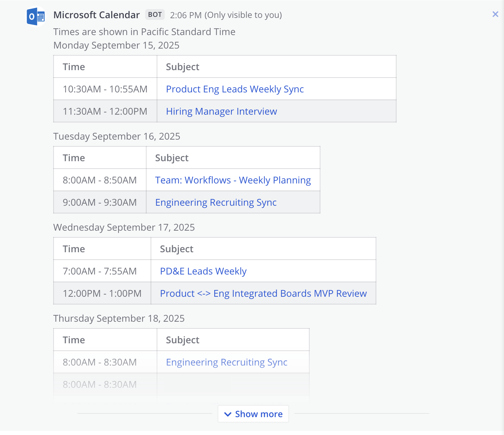This screenshot has width=504, height=435.
Task: Select Team: Workflows - Weekly Planning
Action: click(233, 180)
